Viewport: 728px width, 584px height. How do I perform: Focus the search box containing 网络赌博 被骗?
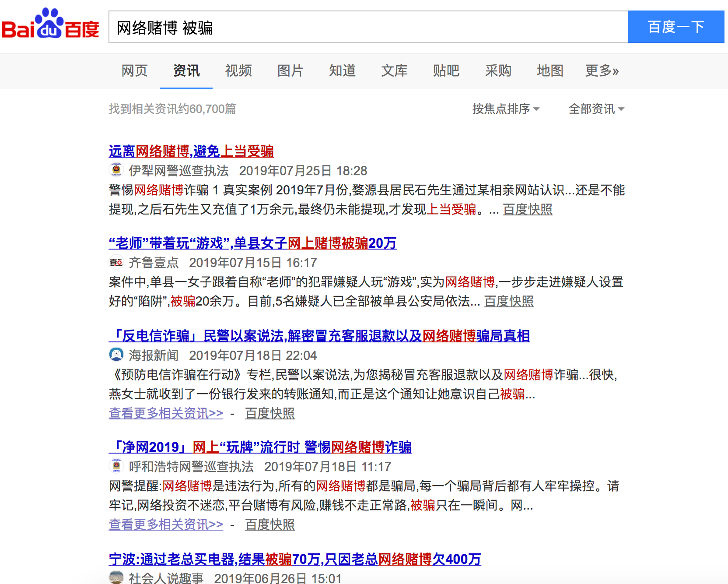pos(368,27)
